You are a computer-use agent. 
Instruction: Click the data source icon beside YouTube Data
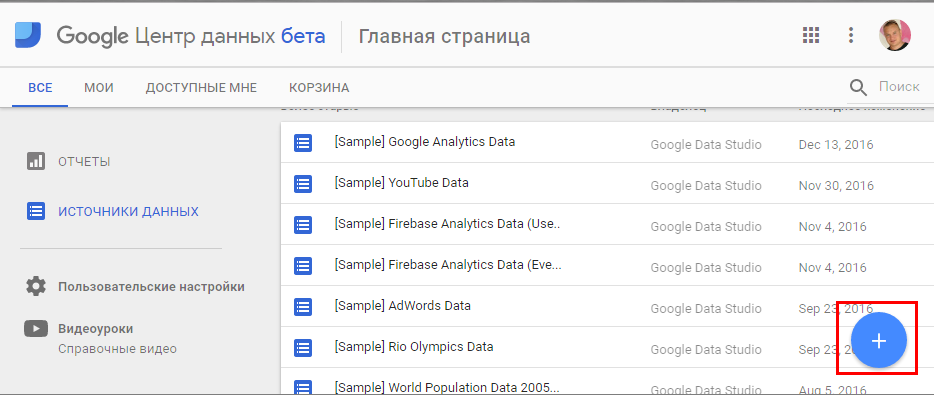(303, 183)
